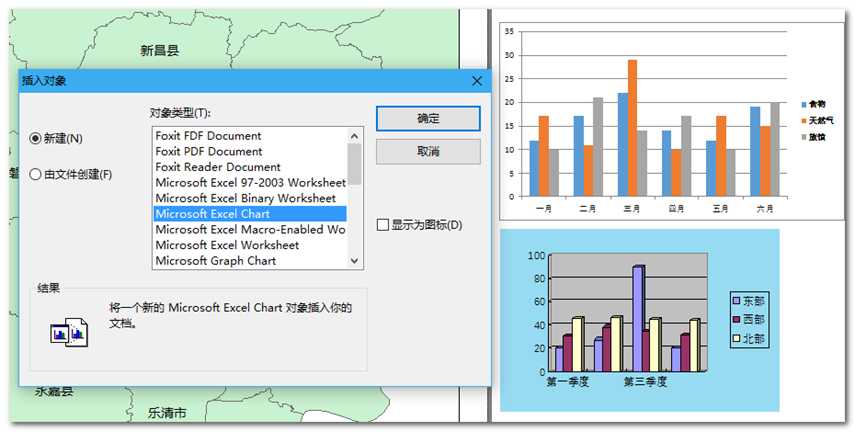Click the tallest blue bar in lower chart

click(639, 319)
